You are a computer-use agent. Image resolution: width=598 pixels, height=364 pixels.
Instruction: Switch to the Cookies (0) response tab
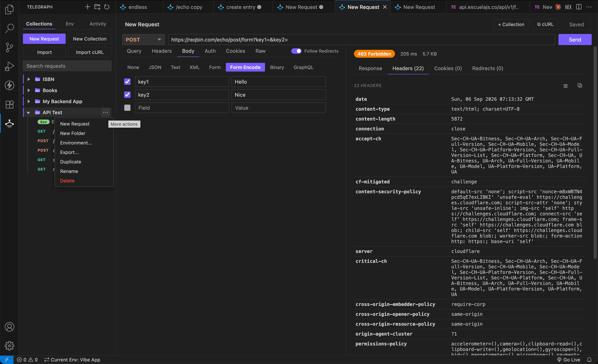[x=448, y=68]
